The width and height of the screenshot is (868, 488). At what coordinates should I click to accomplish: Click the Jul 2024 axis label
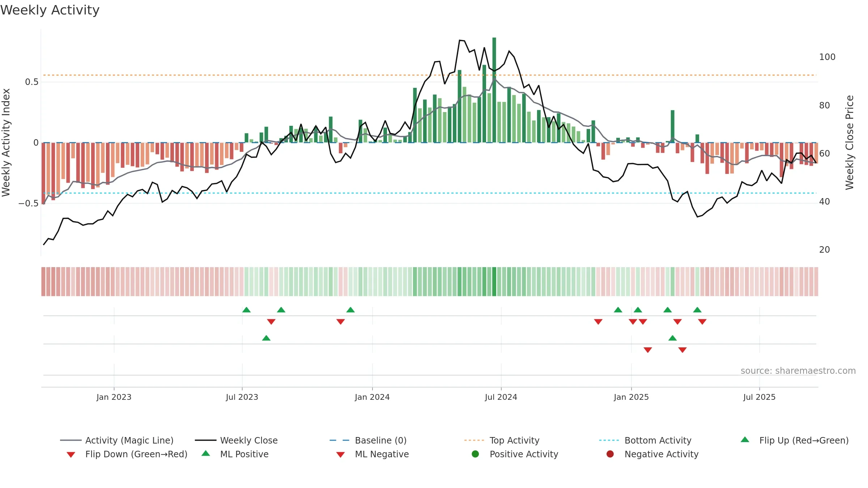point(501,397)
